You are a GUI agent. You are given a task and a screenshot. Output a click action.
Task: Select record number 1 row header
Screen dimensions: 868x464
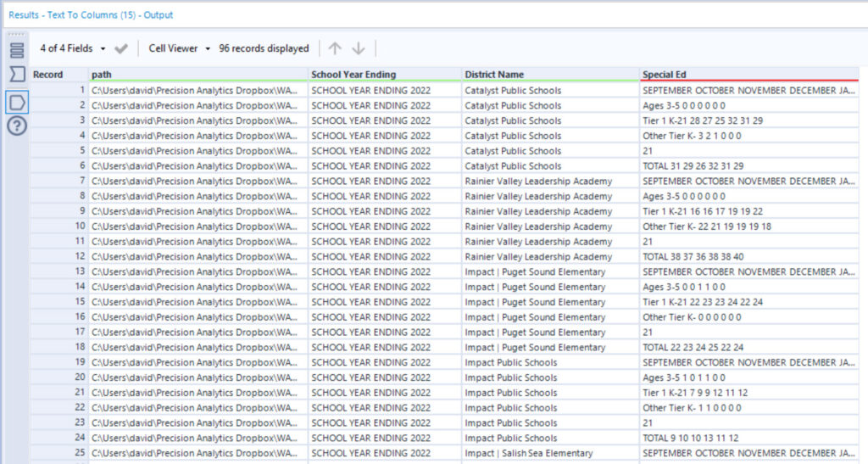59,90
